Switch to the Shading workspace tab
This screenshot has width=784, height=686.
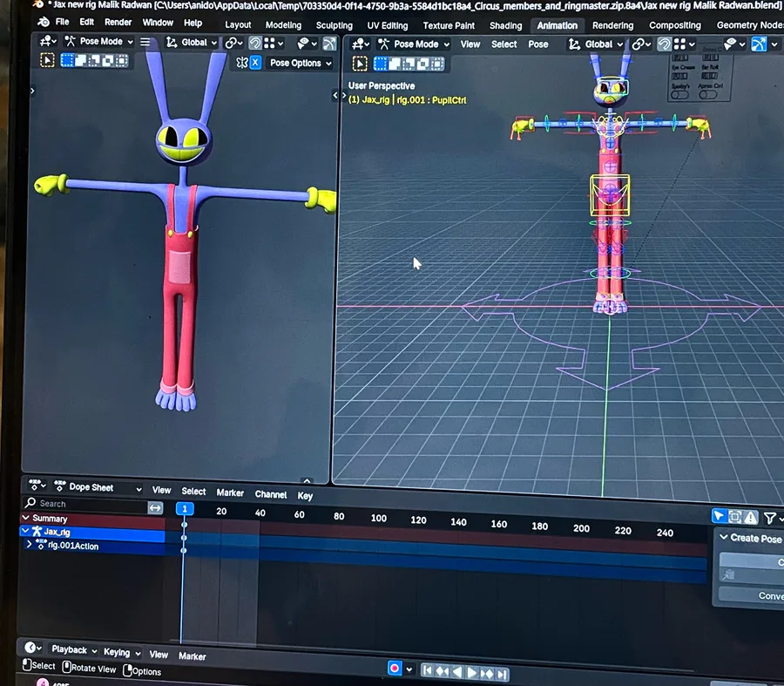pyautogui.click(x=505, y=25)
